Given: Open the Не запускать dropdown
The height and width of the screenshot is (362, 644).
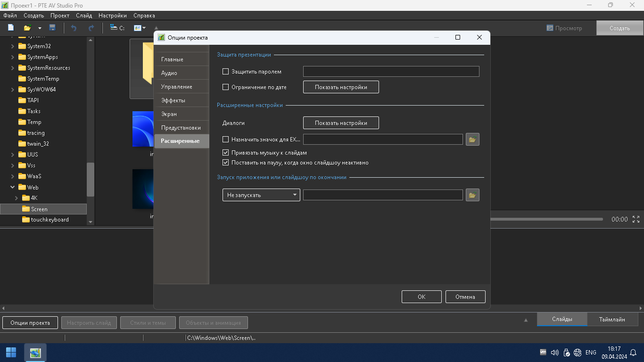Looking at the screenshot, I should pos(261,195).
